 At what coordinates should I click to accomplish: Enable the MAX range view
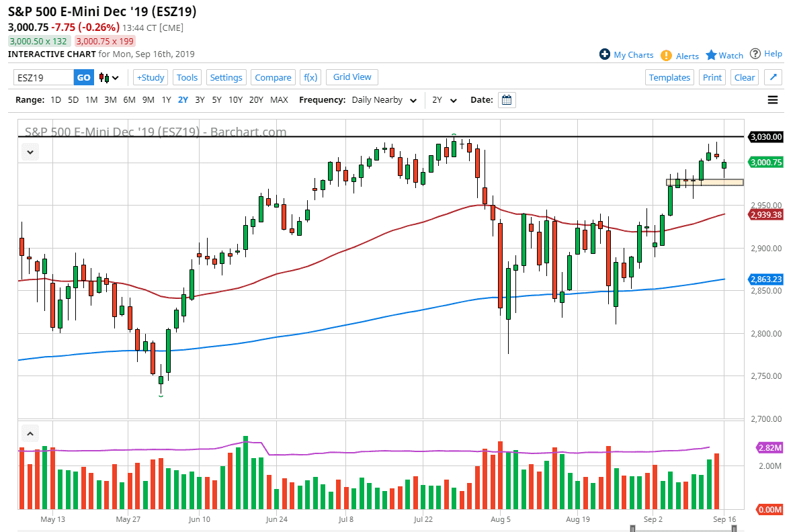coord(279,99)
